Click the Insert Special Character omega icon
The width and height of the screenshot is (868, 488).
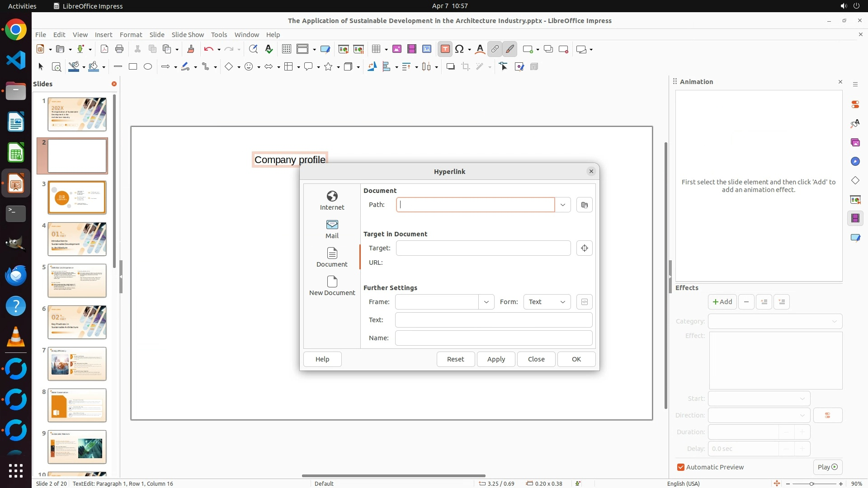(459, 49)
